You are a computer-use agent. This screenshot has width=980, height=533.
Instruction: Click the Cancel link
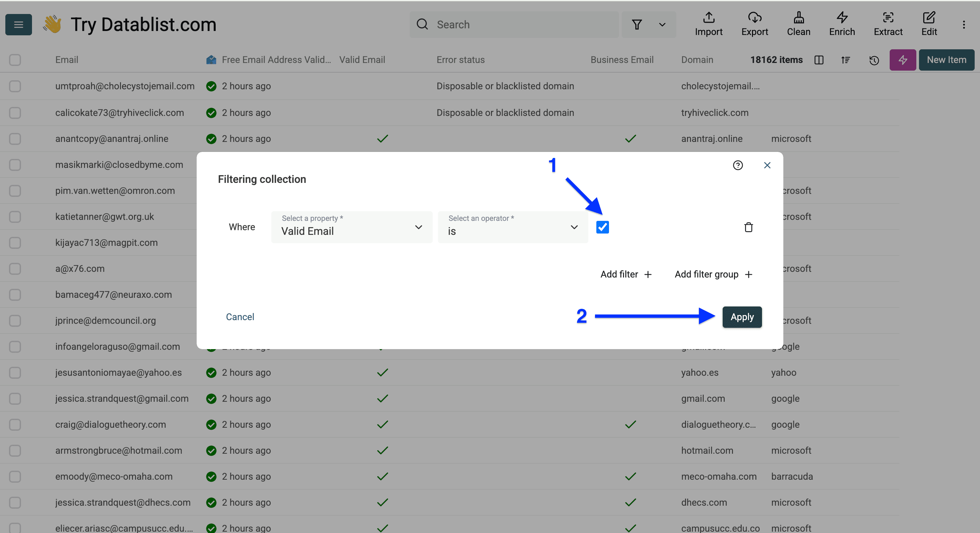(240, 317)
